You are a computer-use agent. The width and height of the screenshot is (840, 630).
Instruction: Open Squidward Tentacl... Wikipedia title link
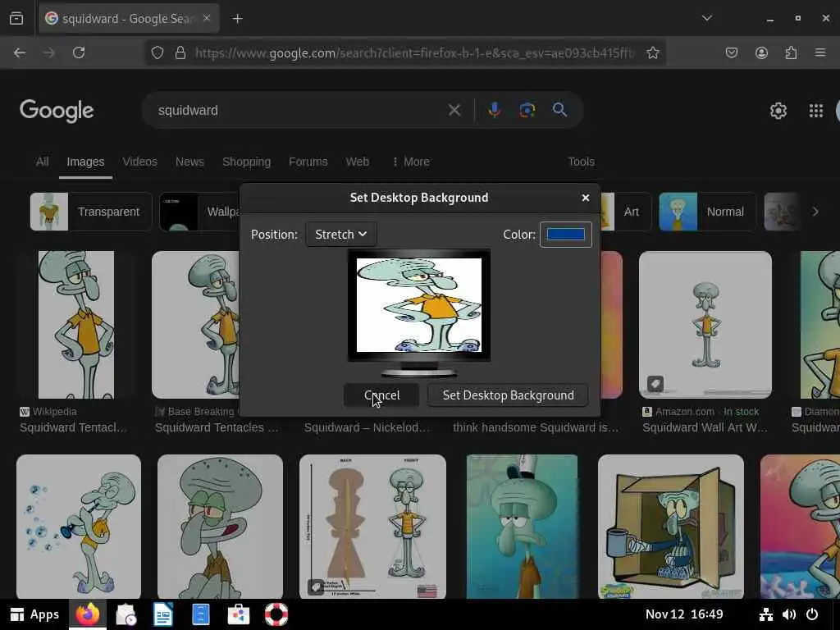tap(73, 427)
